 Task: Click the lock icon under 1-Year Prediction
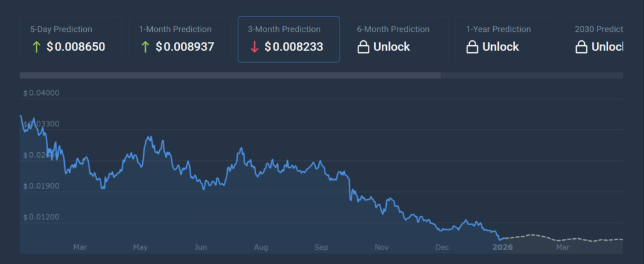pyautogui.click(x=472, y=47)
